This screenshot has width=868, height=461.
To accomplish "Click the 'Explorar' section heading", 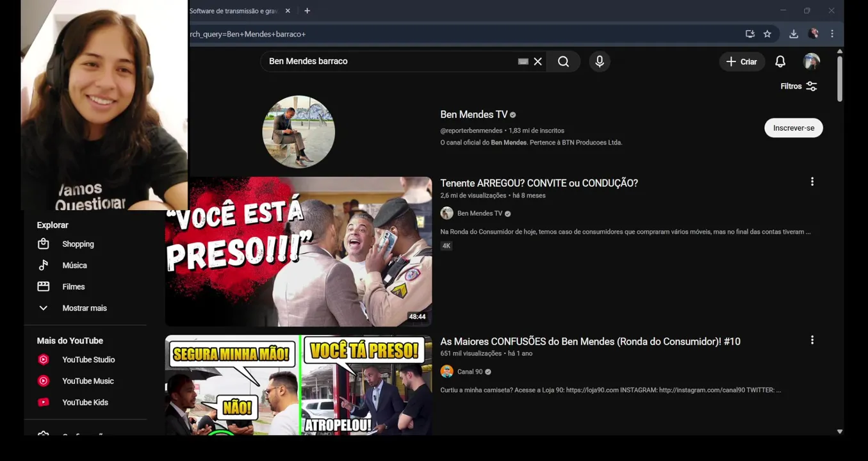I will (53, 225).
